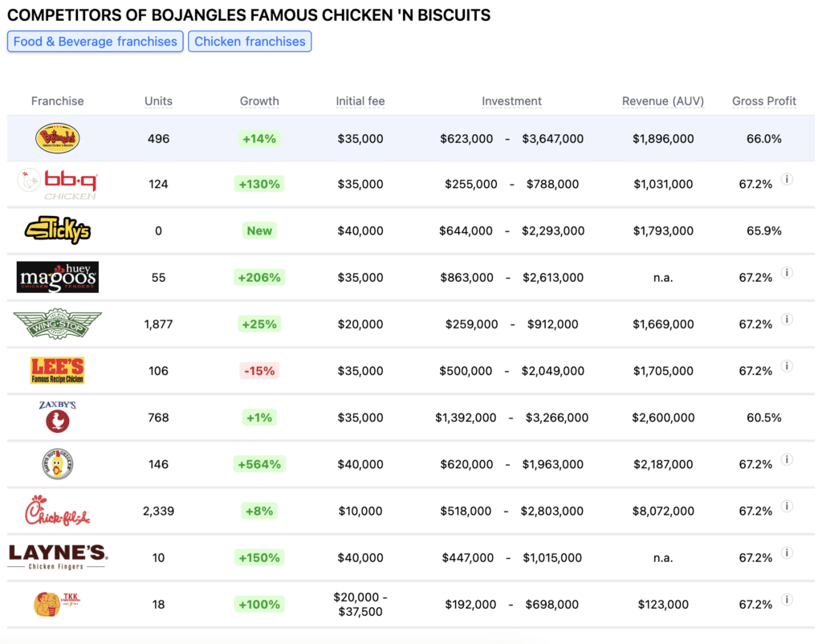Click the +8% growth badge
822x644 pixels.
click(x=259, y=511)
